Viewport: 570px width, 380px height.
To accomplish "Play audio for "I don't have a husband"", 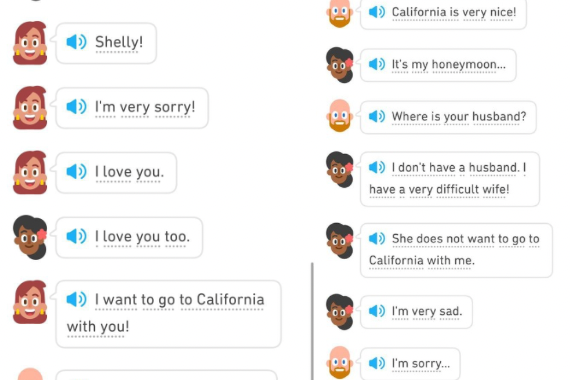I will (x=377, y=167).
